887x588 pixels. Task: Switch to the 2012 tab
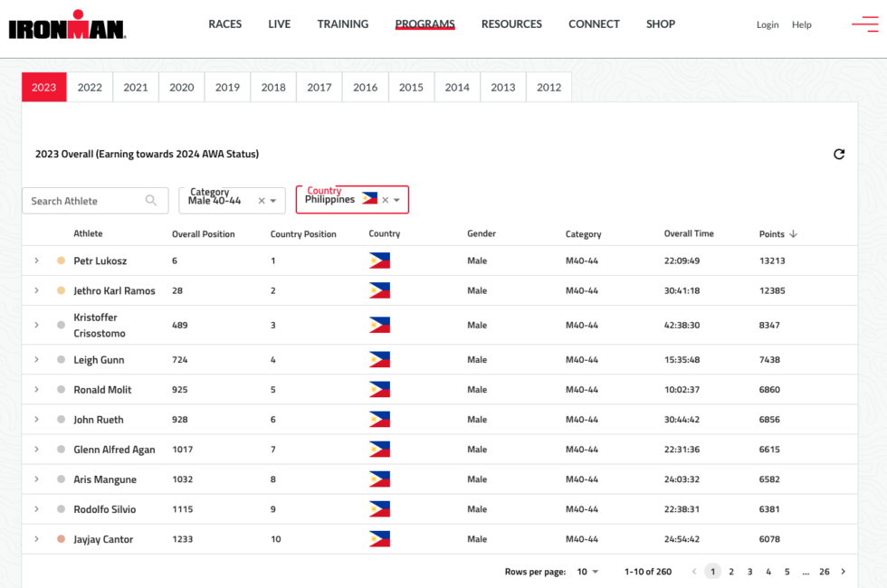tap(548, 87)
